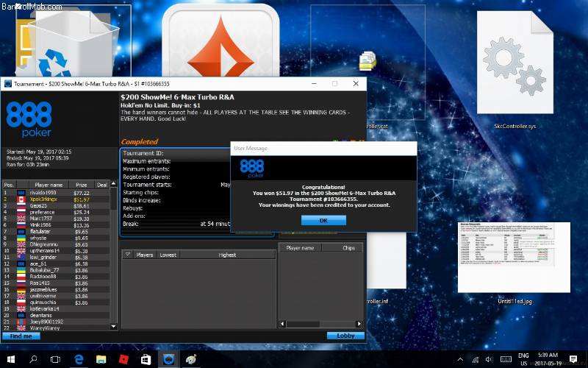Click the sort triangle in tables panel header

click(127, 255)
